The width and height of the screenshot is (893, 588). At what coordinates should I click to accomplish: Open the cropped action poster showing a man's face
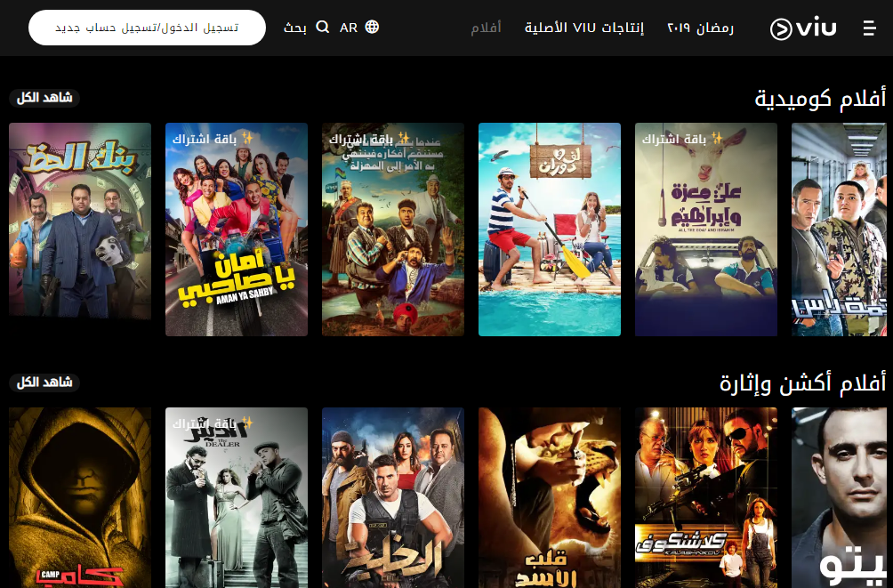(839, 497)
